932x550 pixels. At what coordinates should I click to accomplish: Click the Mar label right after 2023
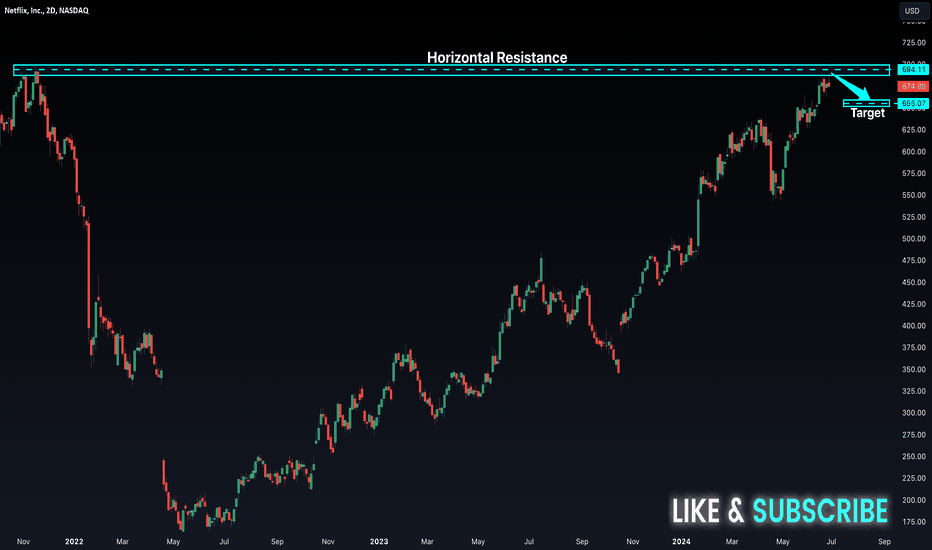(427, 542)
